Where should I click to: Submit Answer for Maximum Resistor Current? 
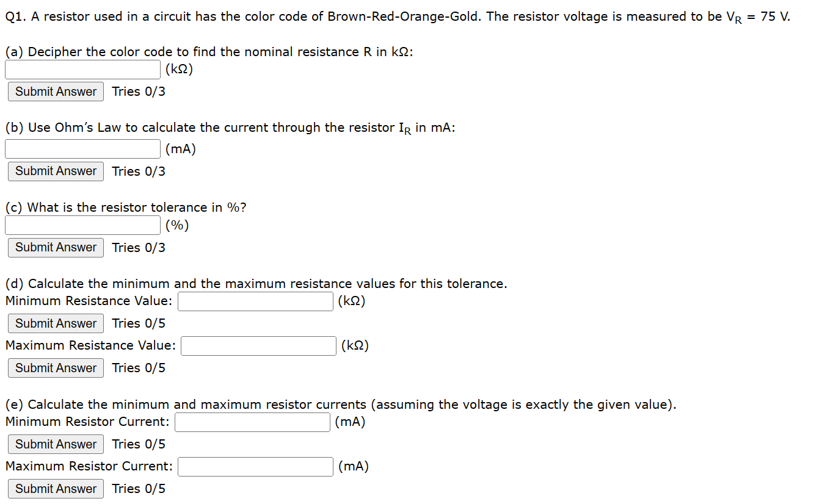coord(55,488)
